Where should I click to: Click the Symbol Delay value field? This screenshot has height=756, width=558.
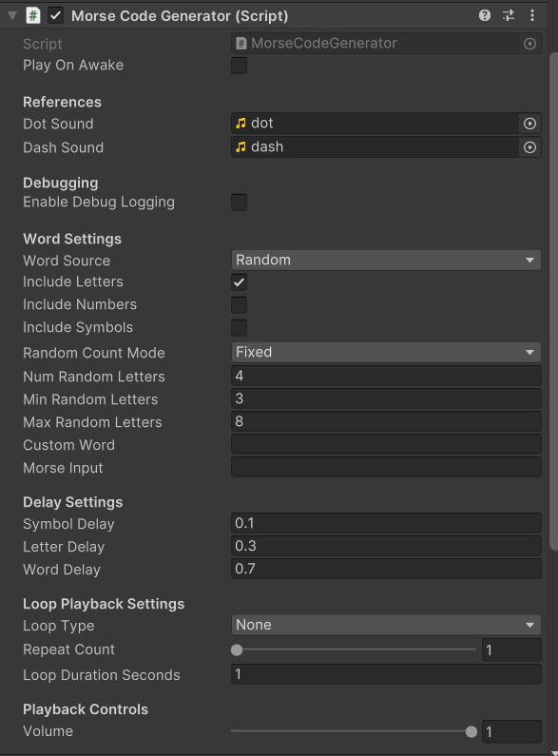click(x=386, y=523)
